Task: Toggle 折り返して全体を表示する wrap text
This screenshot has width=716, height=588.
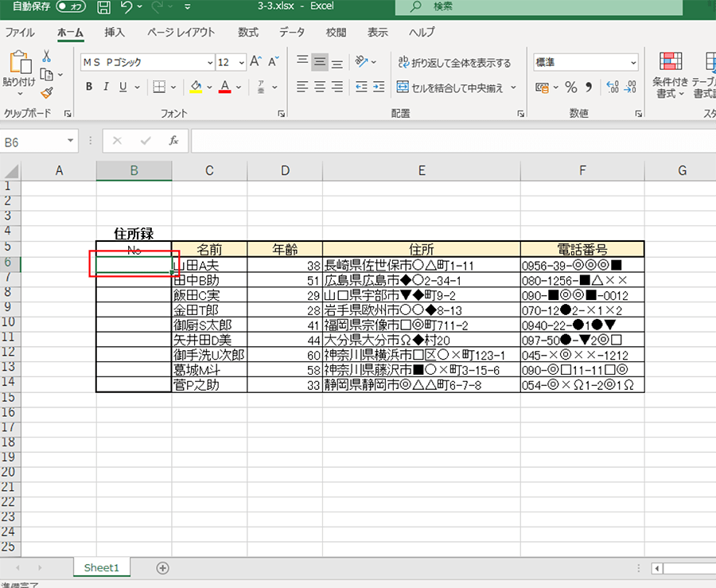Action: (454, 63)
